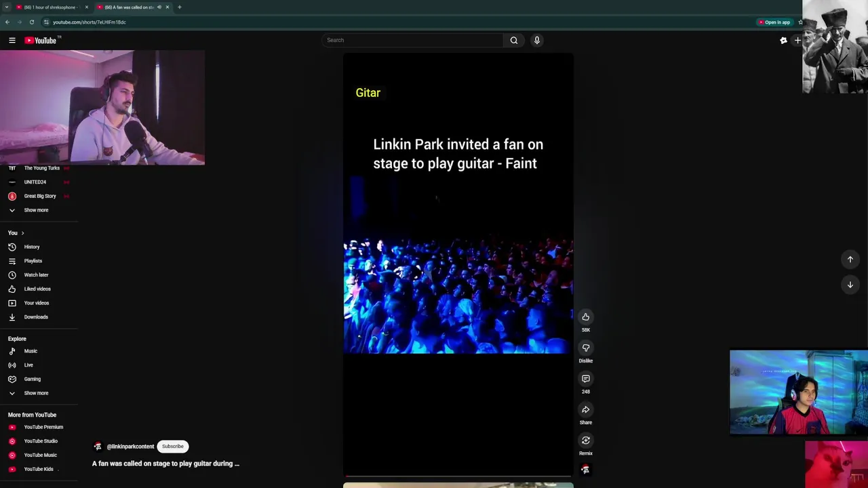Click the linkinparkcontent channel avatar
The height and width of the screenshot is (488, 868).
[x=98, y=447]
